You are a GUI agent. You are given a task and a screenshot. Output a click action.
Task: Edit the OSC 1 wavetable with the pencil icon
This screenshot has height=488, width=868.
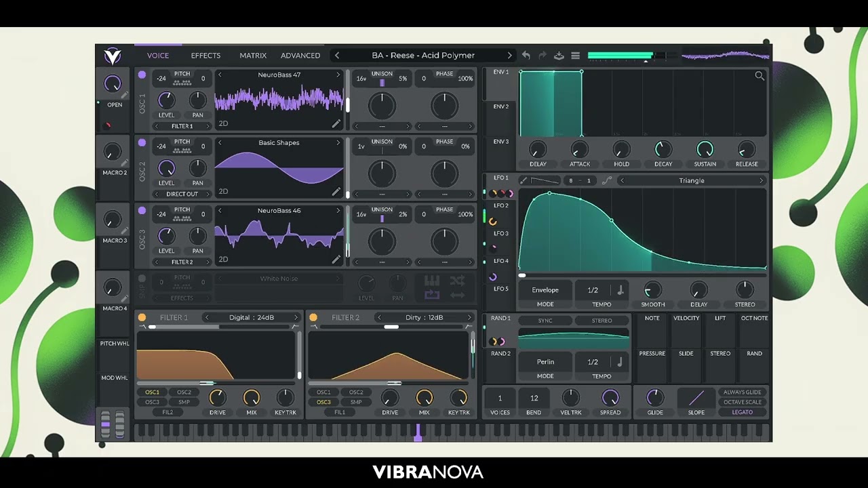point(336,124)
